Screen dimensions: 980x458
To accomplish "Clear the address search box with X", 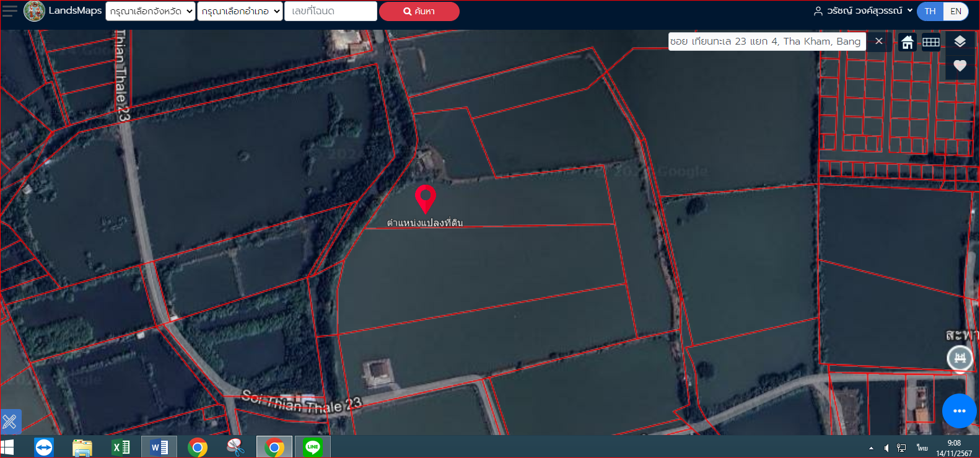I will coord(878,42).
